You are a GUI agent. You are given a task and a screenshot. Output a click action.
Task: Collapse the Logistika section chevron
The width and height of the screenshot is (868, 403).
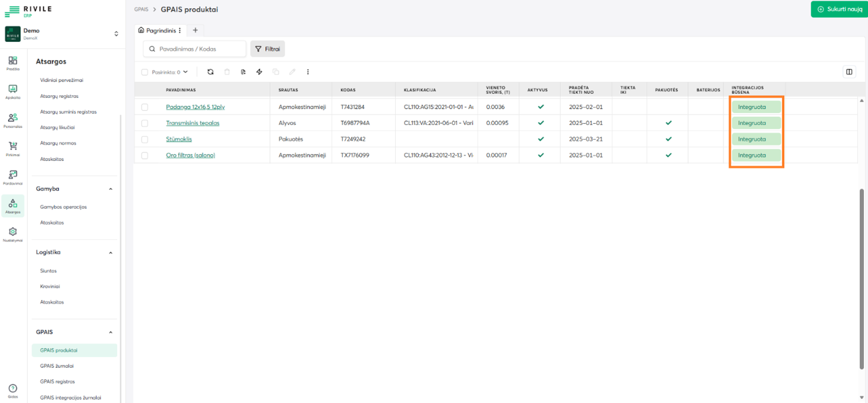pyautogui.click(x=111, y=253)
